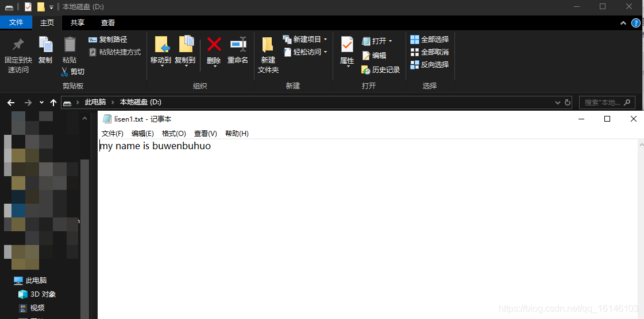Click the navigation pane scroll-up arrow
The height and width of the screenshot is (319, 644).
click(x=84, y=119)
